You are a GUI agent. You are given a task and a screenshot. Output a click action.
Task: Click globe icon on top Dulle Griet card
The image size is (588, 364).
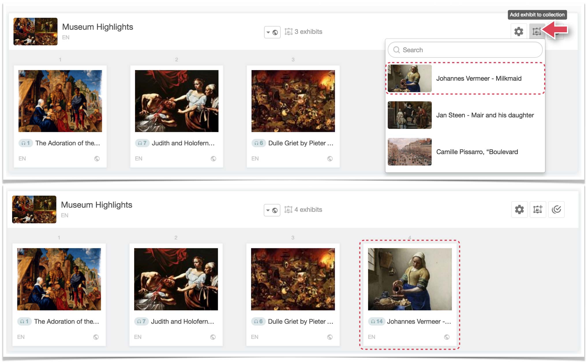pyautogui.click(x=330, y=159)
